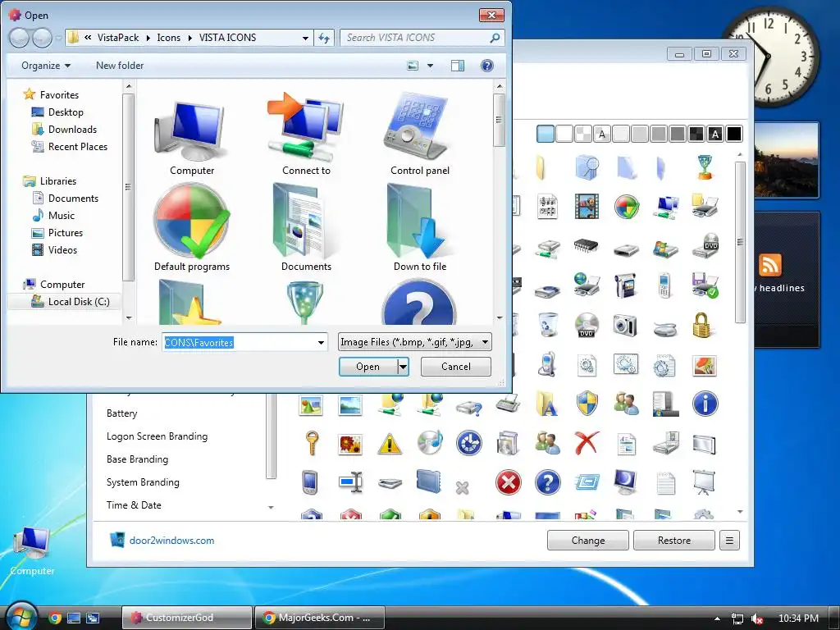Pick the projector screen icon in CustomizerGod
The image size is (840, 630).
pyautogui.click(x=704, y=482)
